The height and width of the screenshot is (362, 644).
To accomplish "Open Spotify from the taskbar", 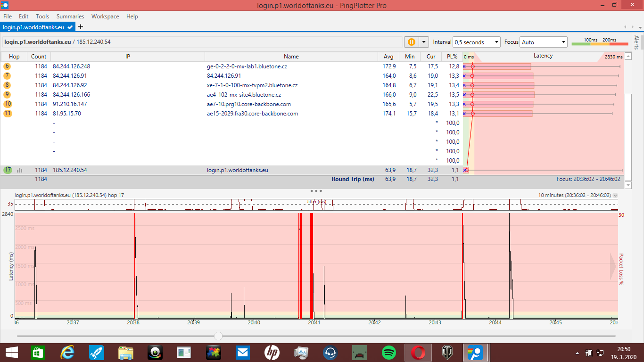I will tap(388, 353).
